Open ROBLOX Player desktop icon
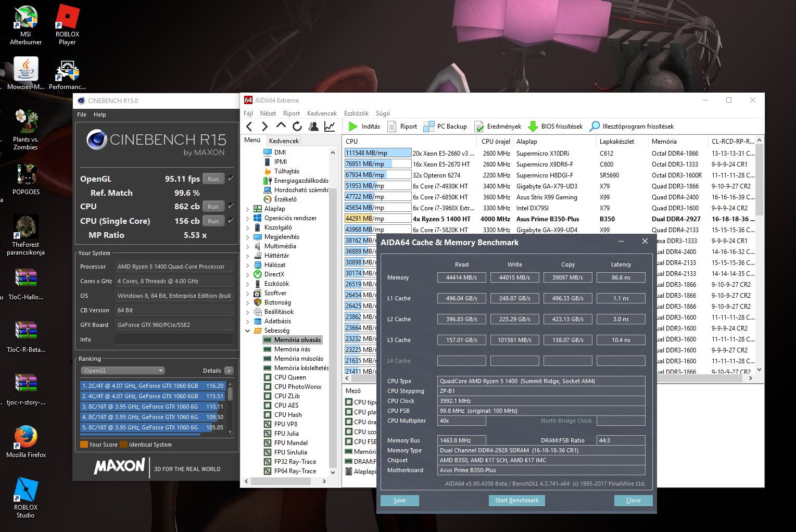796x532 pixels. pos(67,25)
